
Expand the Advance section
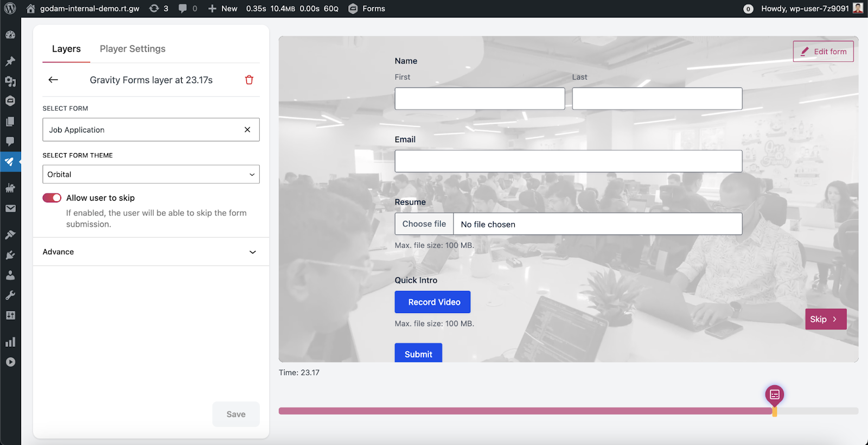(151, 252)
